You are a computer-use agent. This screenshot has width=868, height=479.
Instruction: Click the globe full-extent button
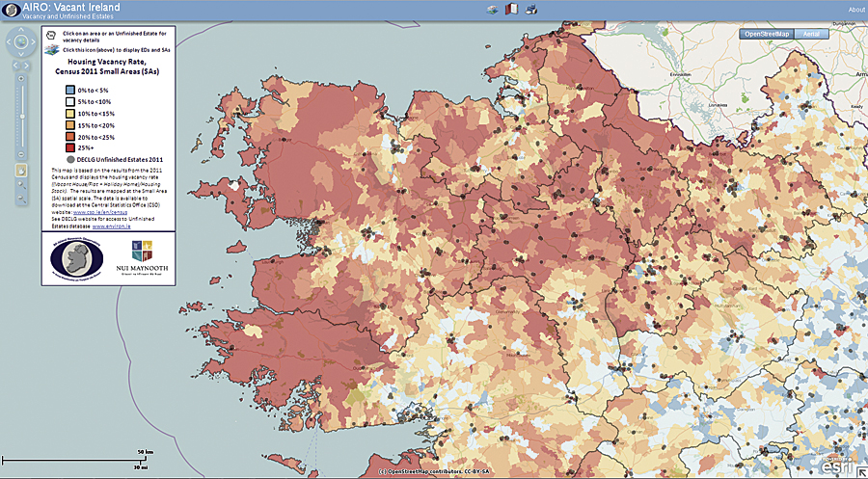tap(21, 41)
